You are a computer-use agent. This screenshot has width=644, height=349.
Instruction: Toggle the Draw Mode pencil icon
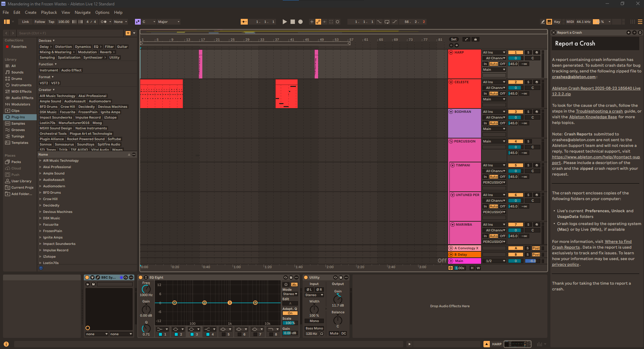click(543, 22)
